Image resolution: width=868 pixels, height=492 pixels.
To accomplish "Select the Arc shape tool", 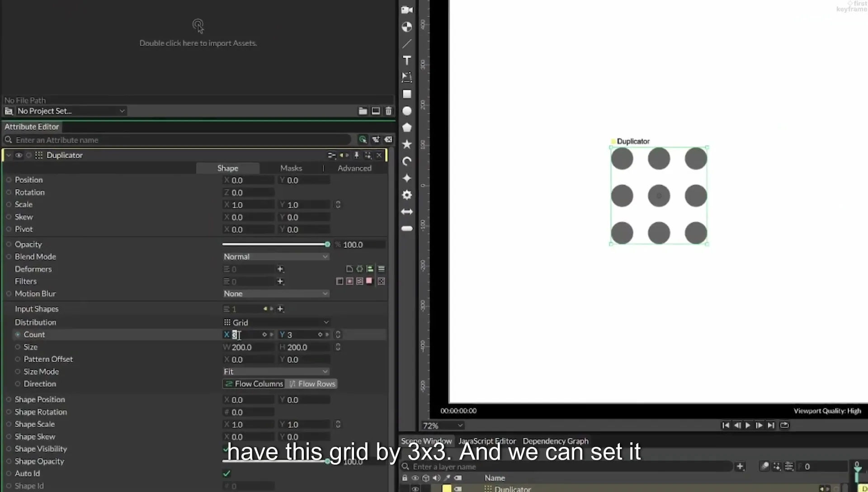I will pos(407,161).
